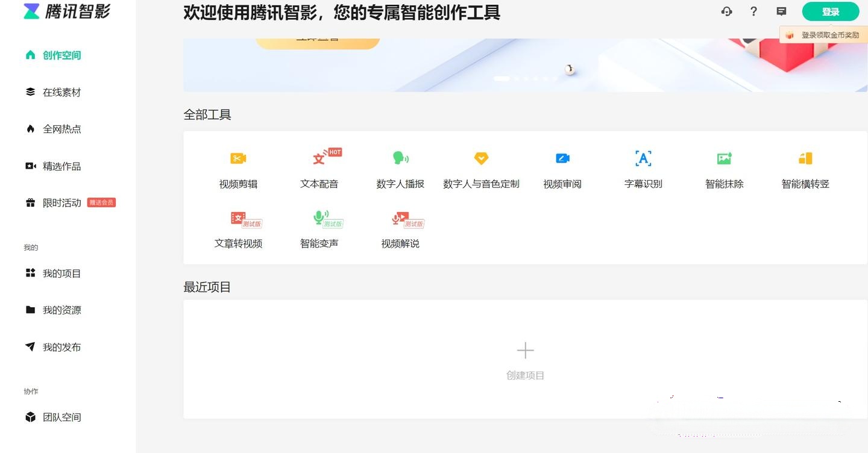The image size is (868, 453).
Task: Click the 登录领取金币奖励 tooltip
Action: (x=823, y=35)
